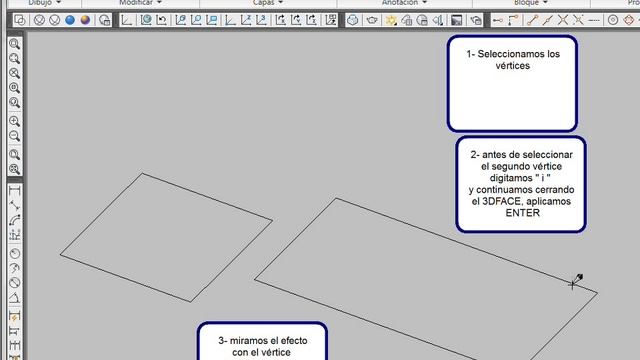The image size is (640, 360).
Task: Expand the Dibujo ribbon panel
Action: (44, 2)
